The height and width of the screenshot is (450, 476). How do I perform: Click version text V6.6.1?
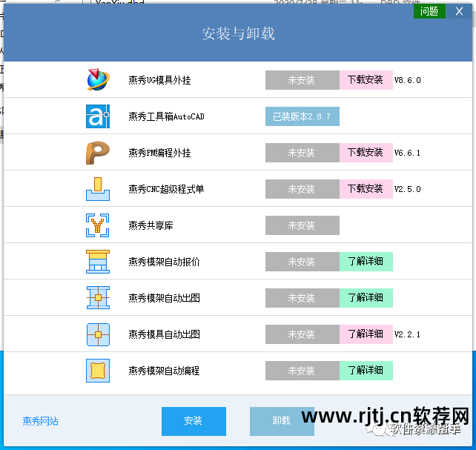tap(407, 153)
